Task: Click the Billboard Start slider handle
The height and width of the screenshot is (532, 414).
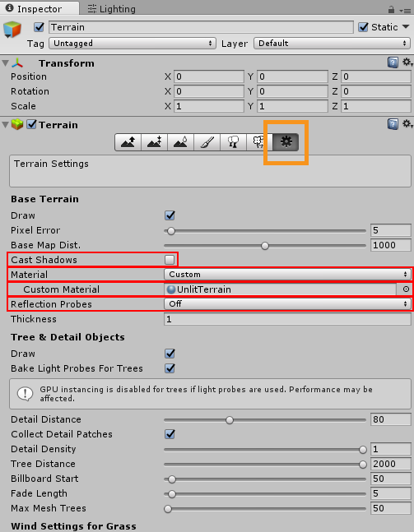Action: [172, 479]
